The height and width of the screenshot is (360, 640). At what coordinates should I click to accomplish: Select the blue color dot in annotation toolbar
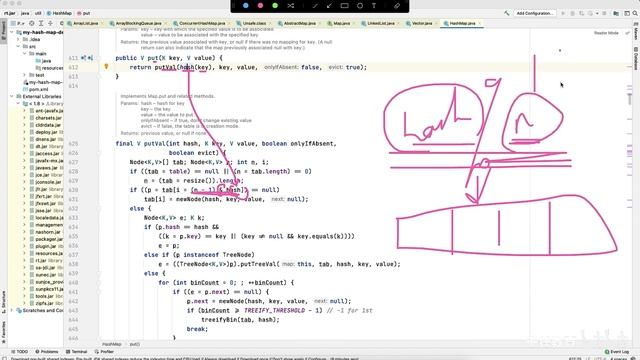click(246, 6)
